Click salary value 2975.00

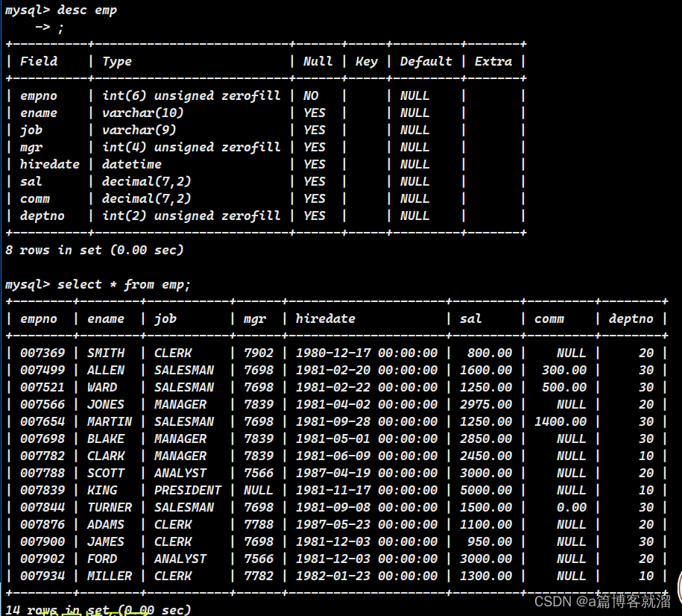click(486, 404)
